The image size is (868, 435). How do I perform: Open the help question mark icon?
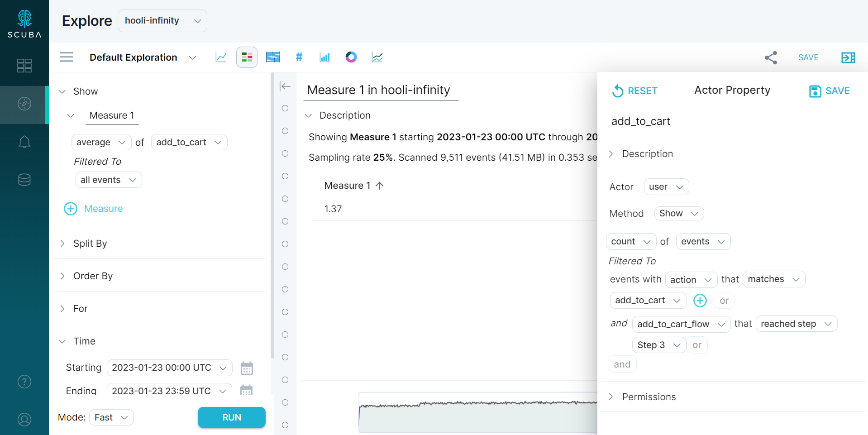coord(24,382)
